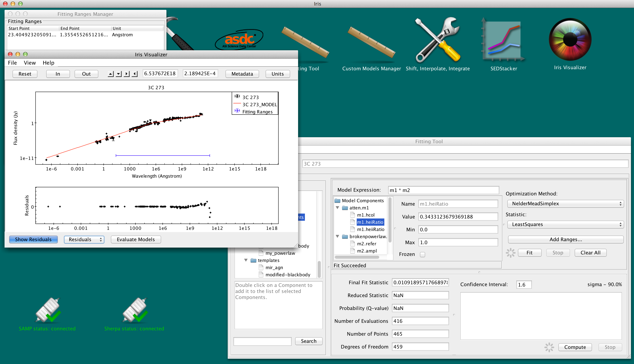Open the File menu in Iris Visualizer
The image size is (634, 364).
coord(12,63)
